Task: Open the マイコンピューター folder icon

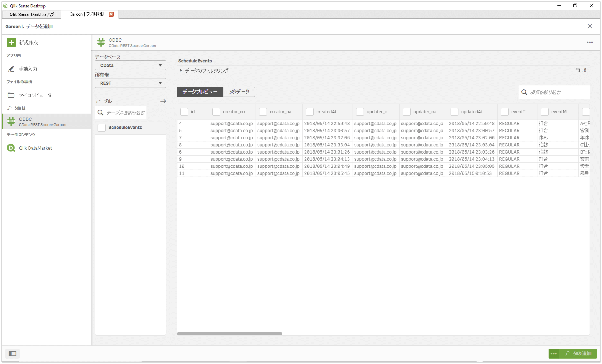Action: tap(11, 95)
